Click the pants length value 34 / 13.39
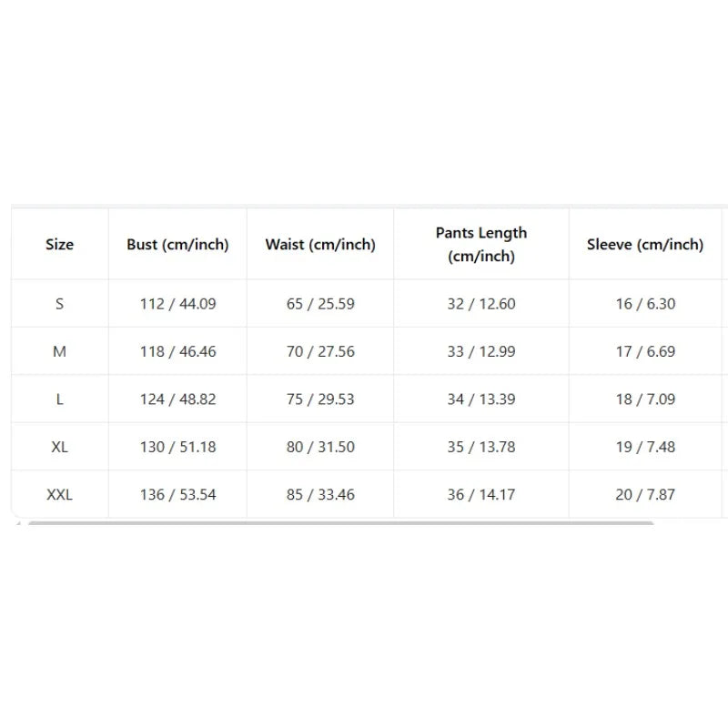Screen dimensions: 728x728 pos(481,399)
